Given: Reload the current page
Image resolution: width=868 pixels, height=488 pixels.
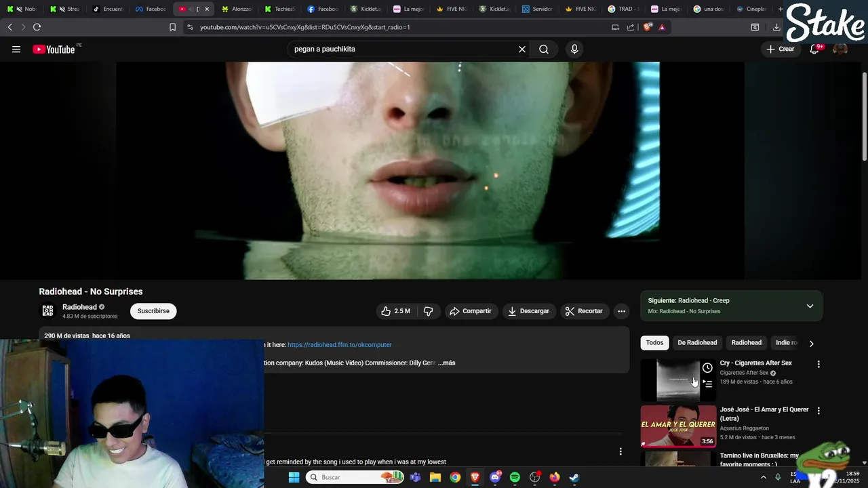Looking at the screenshot, I should [37, 27].
